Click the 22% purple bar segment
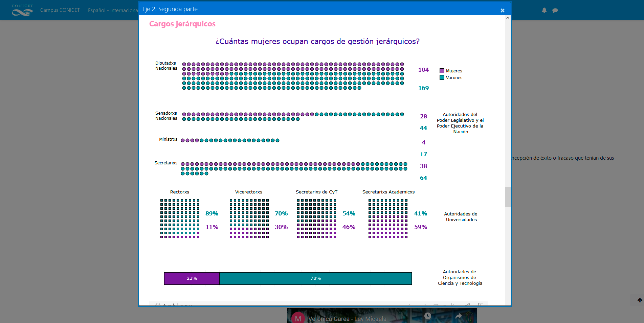This screenshot has width=644, height=323. pyautogui.click(x=192, y=278)
